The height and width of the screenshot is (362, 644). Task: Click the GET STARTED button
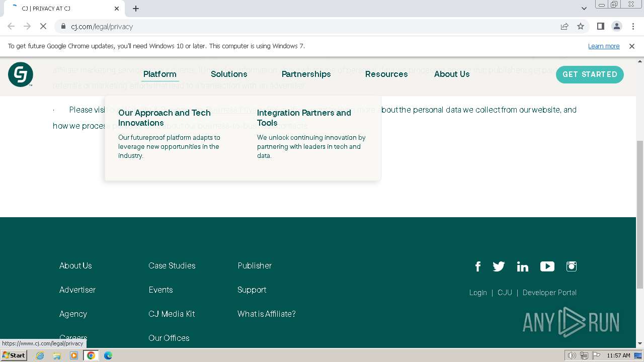(590, 74)
